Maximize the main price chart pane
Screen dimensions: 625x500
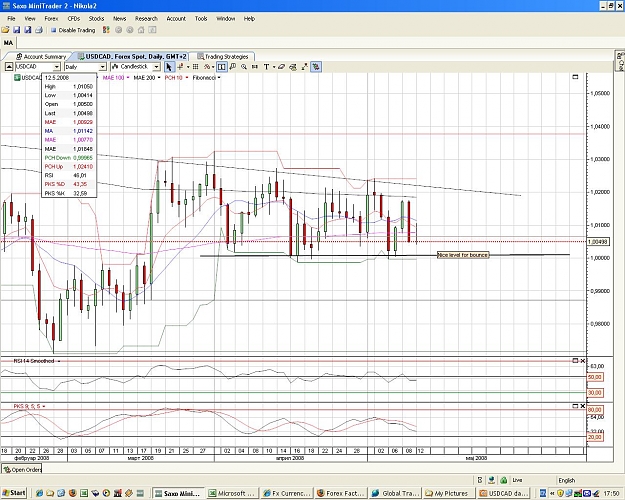pyautogui.click(x=575, y=77)
